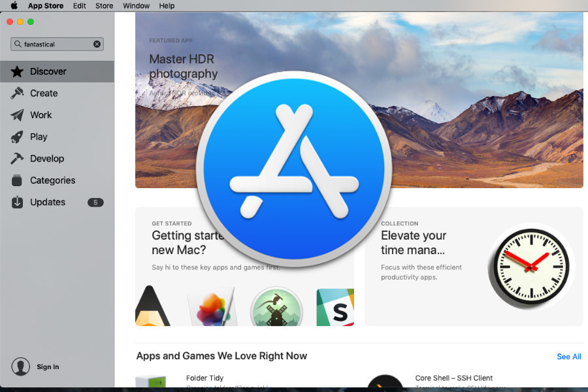Viewport: 588px width, 392px height.
Task: Clear the fantastical search text
Action: pos(97,44)
